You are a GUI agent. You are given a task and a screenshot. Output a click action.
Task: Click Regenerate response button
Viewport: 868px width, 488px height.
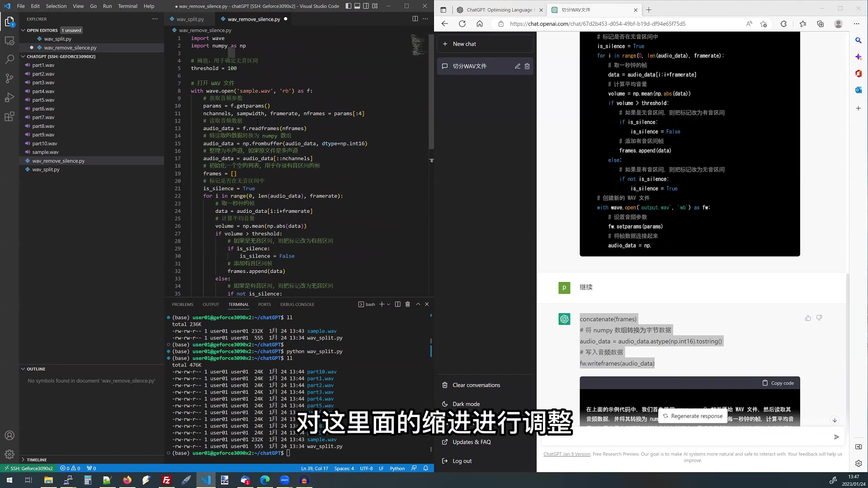[693, 416]
